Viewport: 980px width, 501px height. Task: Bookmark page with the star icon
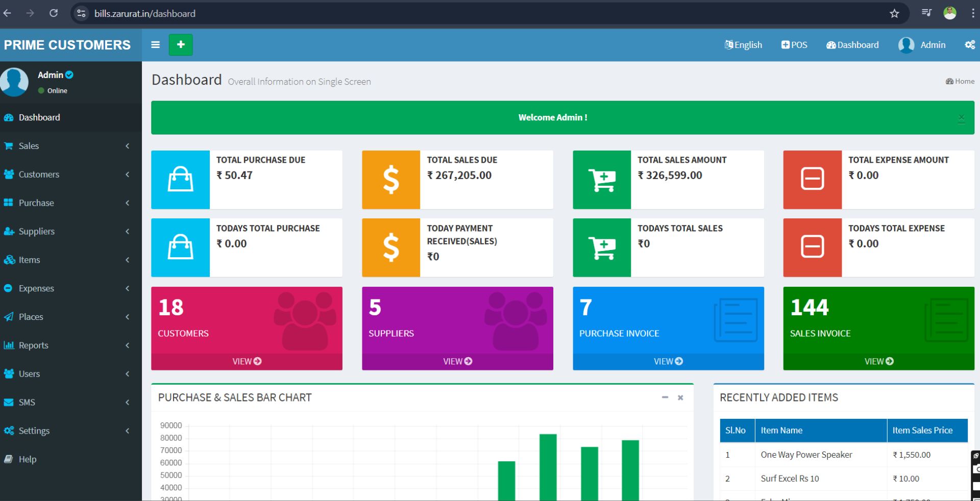point(894,14)
